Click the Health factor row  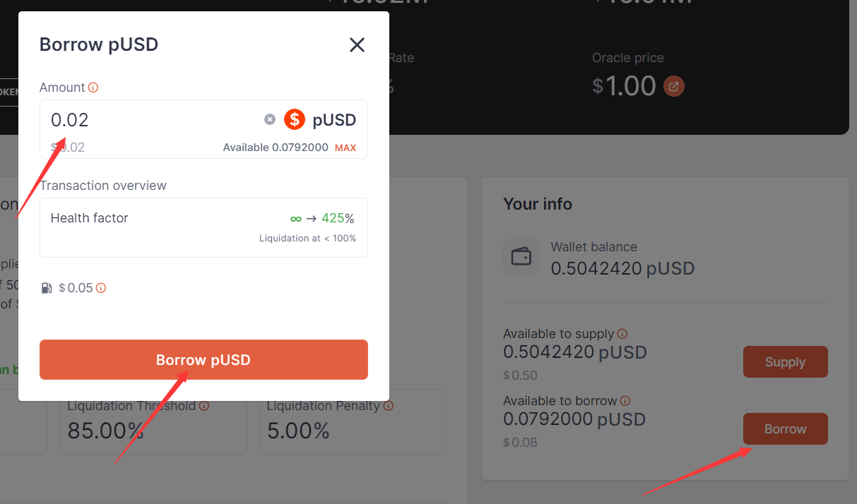(x=203, y=227)
